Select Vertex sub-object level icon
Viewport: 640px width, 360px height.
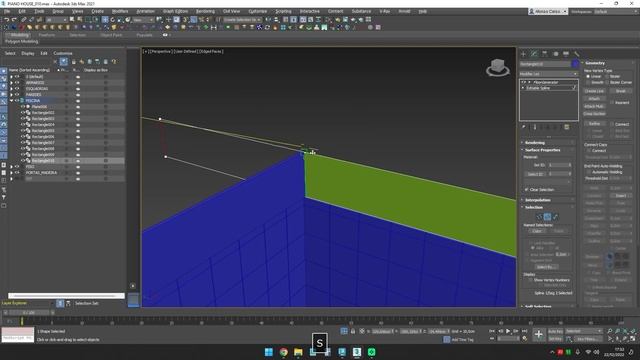[x=539, y=217]
